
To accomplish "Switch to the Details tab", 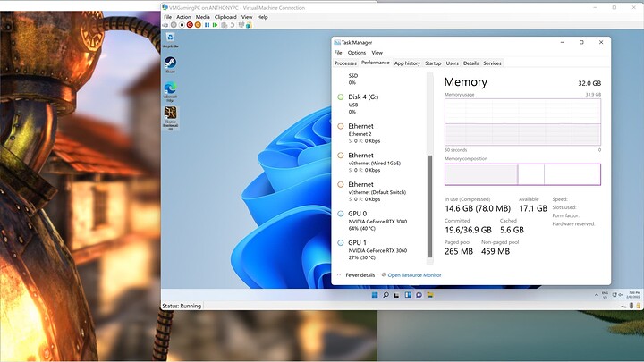I will [x=470, y=63].
